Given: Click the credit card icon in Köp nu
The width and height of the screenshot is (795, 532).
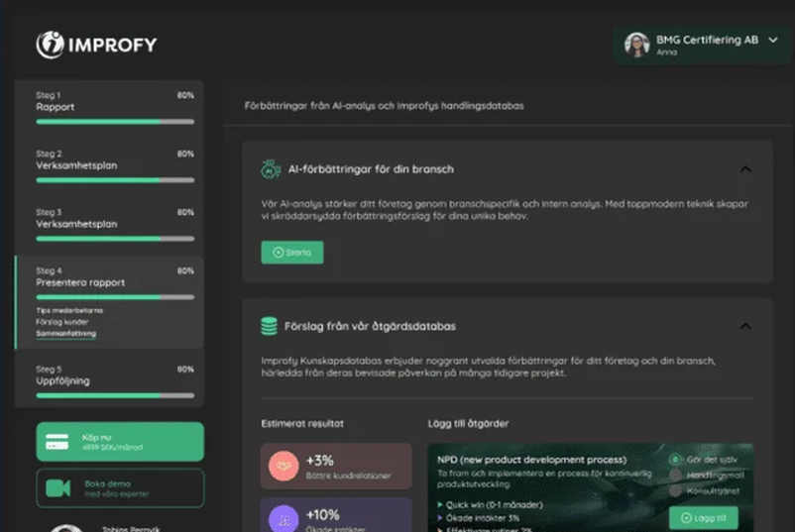Looking at the screenshot, I should click(57, 442).
